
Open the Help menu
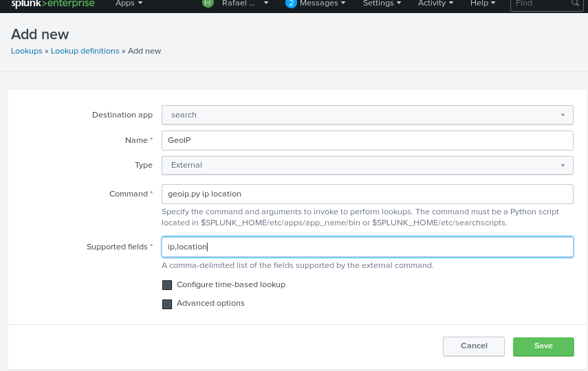tap(483, 3)
